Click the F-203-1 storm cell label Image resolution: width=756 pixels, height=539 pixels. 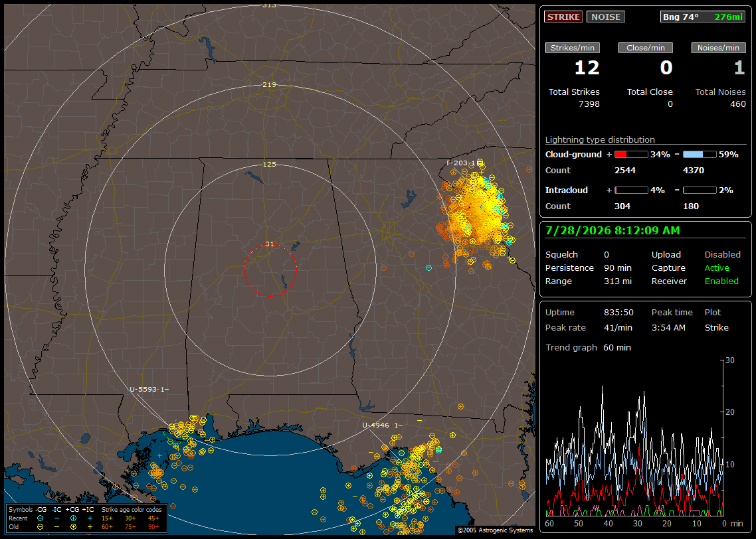tap(463, 163)
